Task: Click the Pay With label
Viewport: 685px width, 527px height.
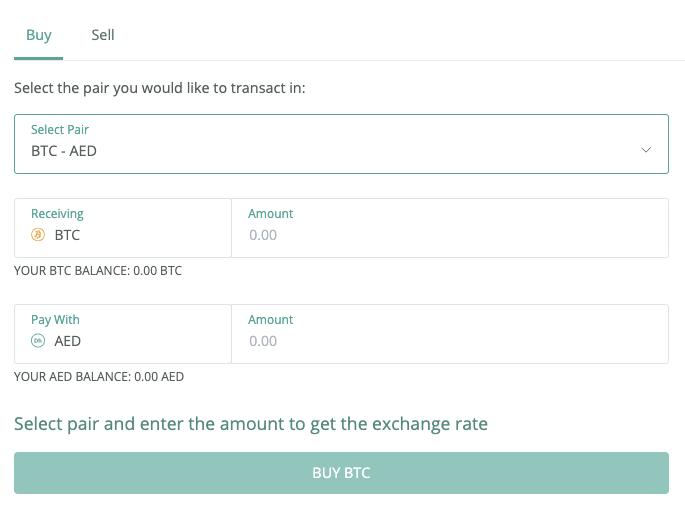Action: (x=55, y=320)
